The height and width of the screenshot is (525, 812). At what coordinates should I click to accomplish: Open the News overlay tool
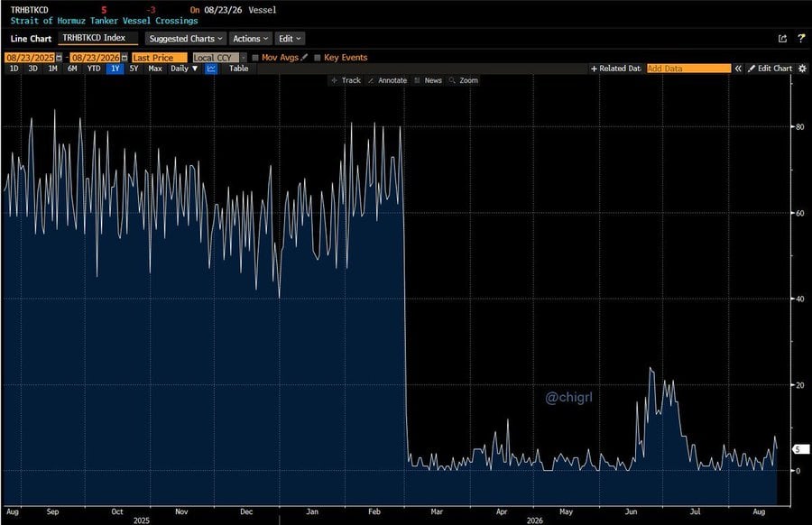[429, 80]
